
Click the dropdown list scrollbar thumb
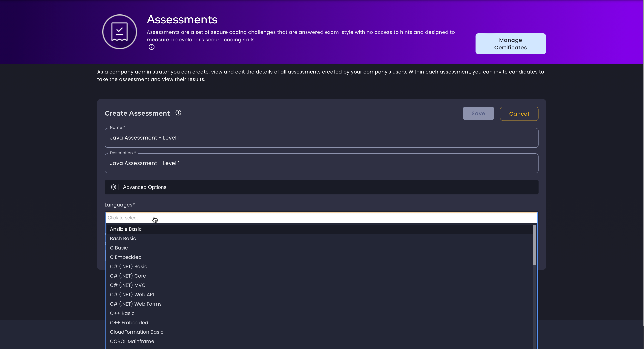click(534, 245)
